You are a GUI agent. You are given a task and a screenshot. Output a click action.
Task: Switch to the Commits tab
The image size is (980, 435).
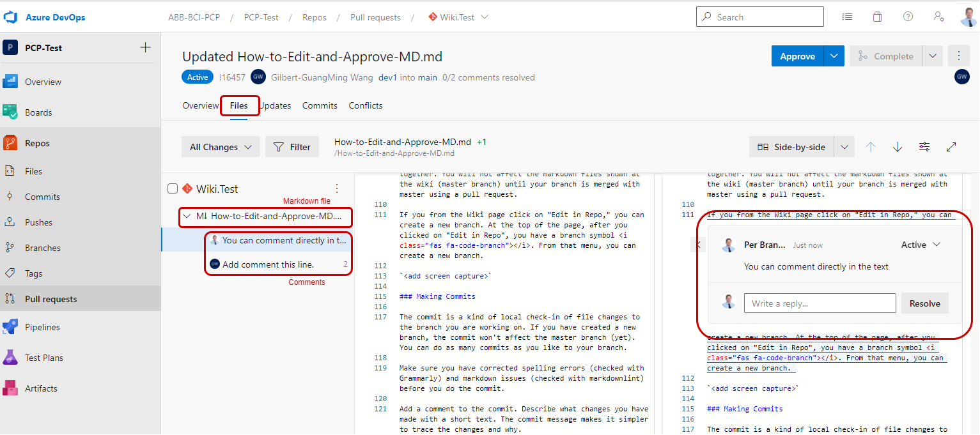coord(320,105)
